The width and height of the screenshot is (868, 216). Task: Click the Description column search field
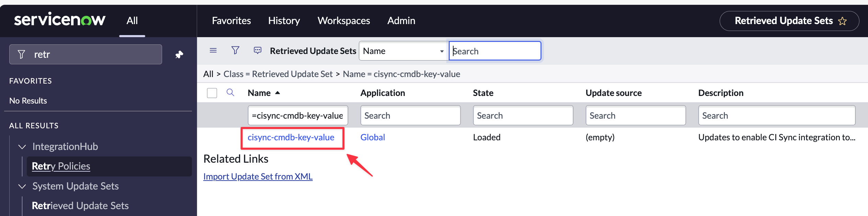[x=777, y=115]
